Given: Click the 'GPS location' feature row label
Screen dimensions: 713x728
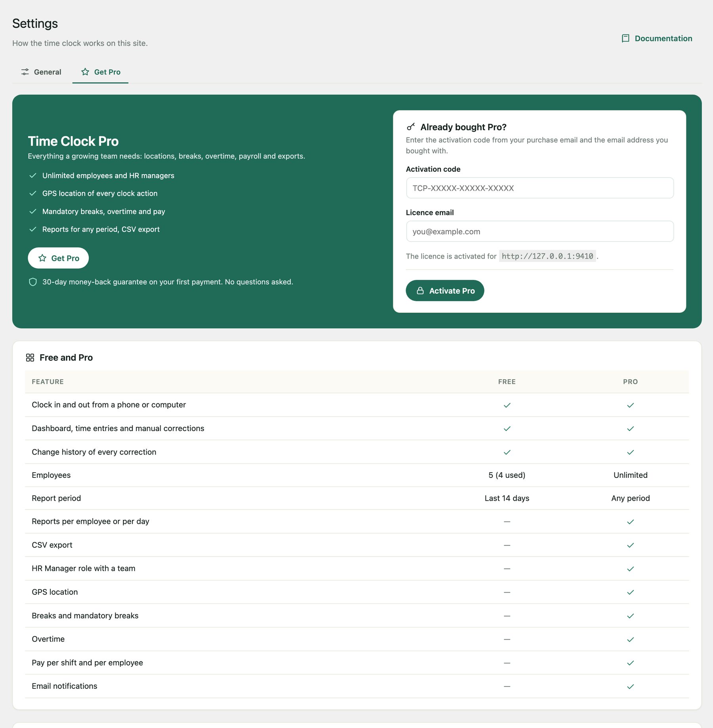Looking at the screenshot, I should pos(55,592).
